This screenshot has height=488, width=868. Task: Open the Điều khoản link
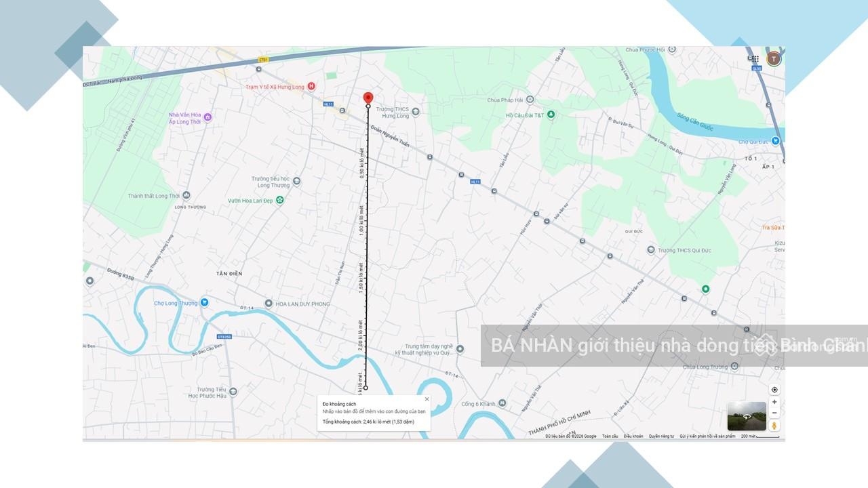coord(633,436)
